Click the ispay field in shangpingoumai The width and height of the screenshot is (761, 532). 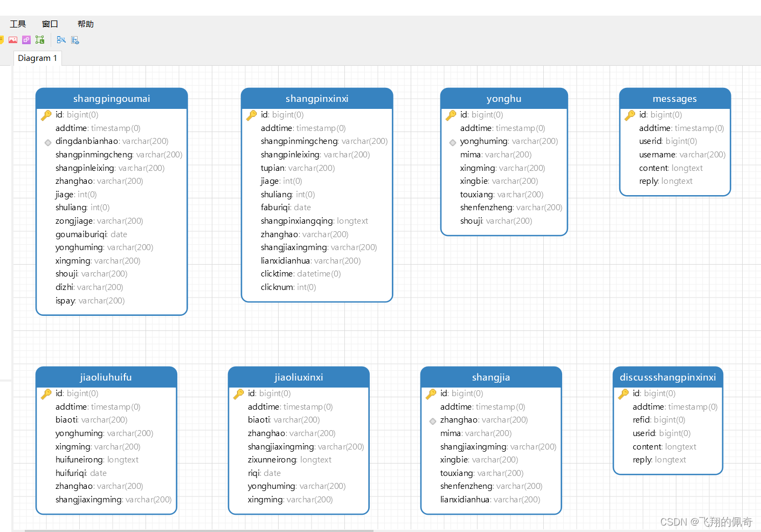point(90,301)
